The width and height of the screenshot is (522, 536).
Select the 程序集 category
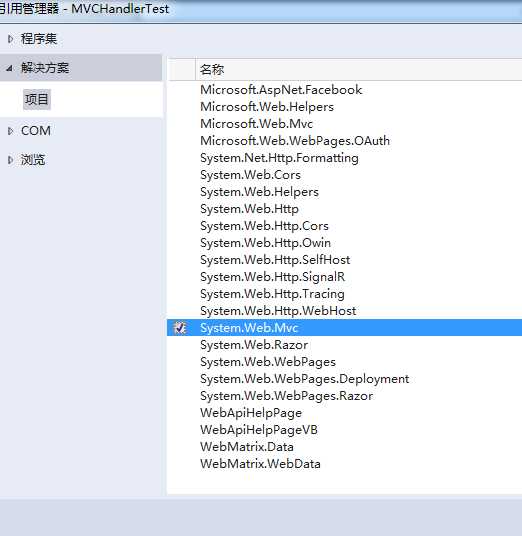tap(39, 39)
